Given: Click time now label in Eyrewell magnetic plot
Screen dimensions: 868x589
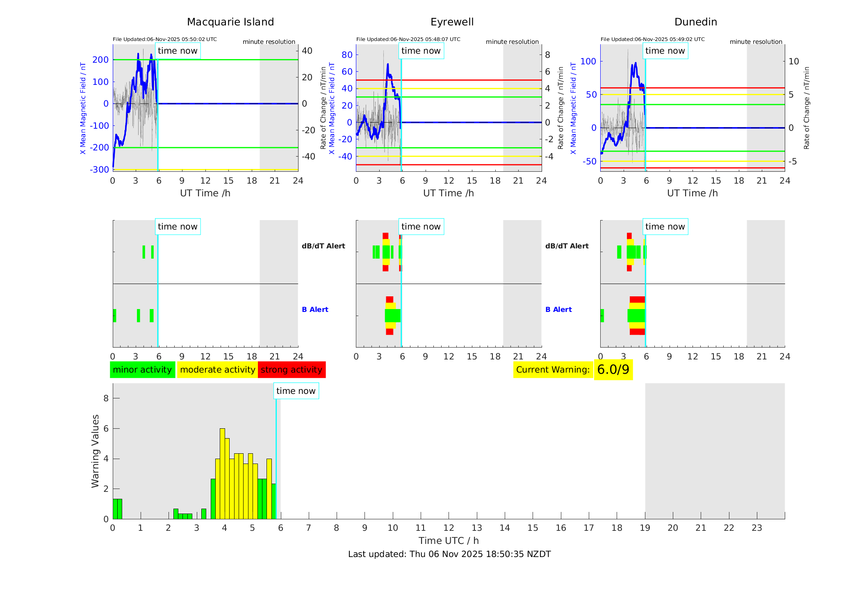Looking at the screenshot, I should click(421, 51).
